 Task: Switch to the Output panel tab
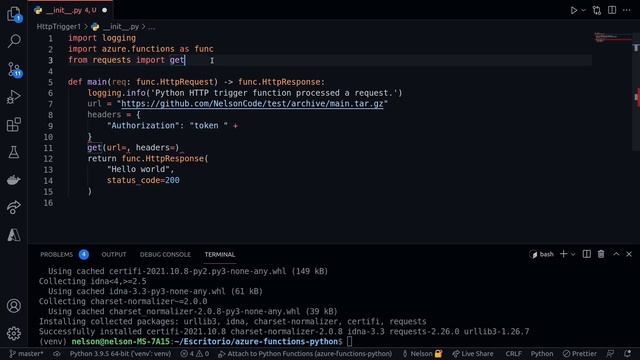coord(114,254)
